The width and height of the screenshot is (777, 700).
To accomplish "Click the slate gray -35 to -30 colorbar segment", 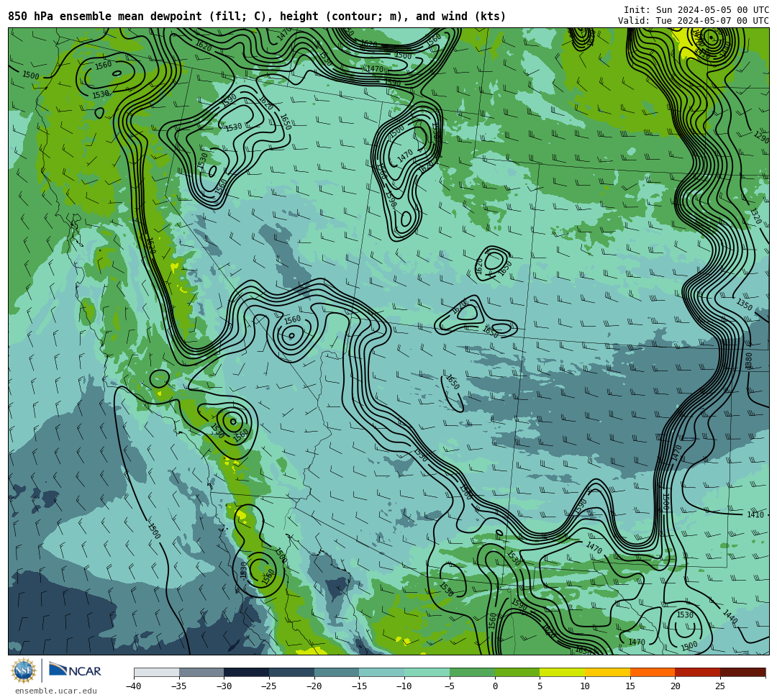I will coord(201,672).
